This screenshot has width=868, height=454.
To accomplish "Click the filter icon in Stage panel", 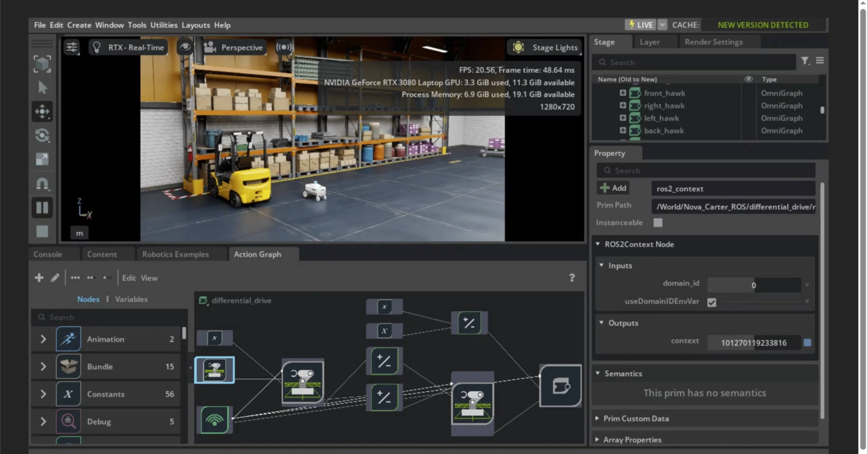I will pyautogui.click(x=805, y=61).
